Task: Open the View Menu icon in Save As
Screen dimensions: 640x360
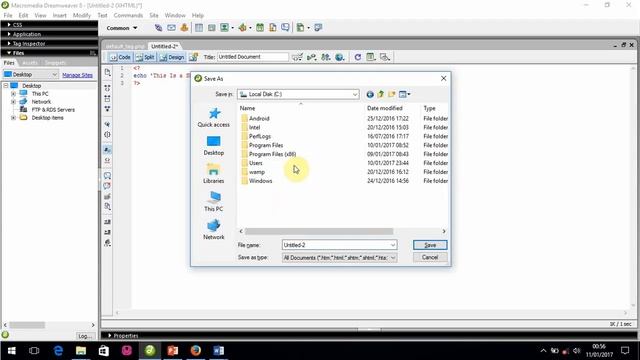Action: pyautogui.click(x=404, y=94)
